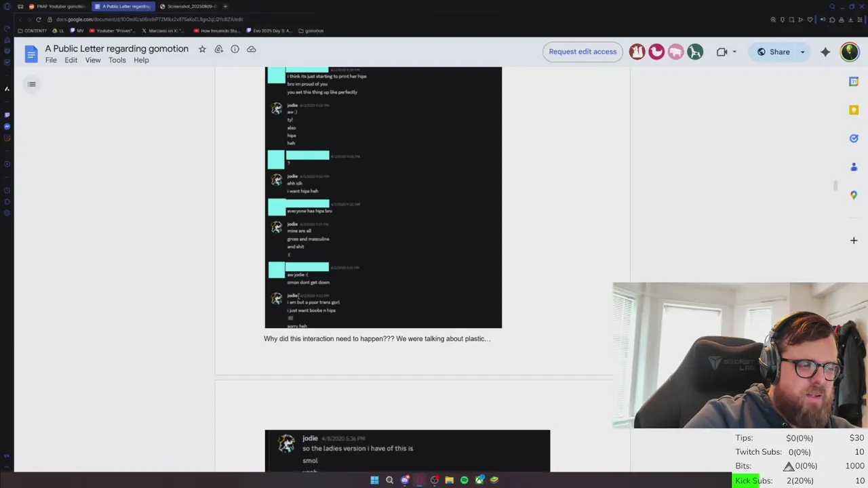Open the Youtuber "Proves" bookmark
Image resolution: width=868 pixels, height=488 pixels.
pyautogui.click(x=112, y=30)
